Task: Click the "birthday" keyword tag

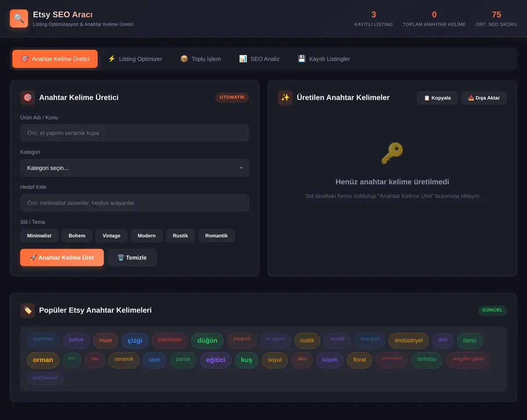Action: pyautogui.click(x=427, y=360)
